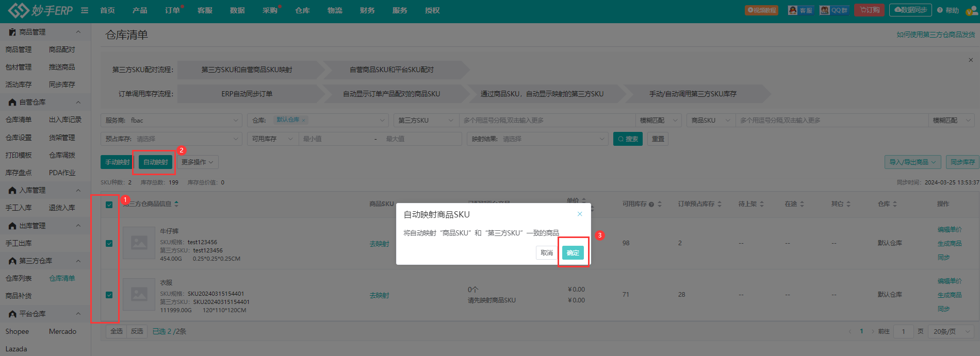
Task: Open the QQ群 group icon
Action: tap(834, 10)
